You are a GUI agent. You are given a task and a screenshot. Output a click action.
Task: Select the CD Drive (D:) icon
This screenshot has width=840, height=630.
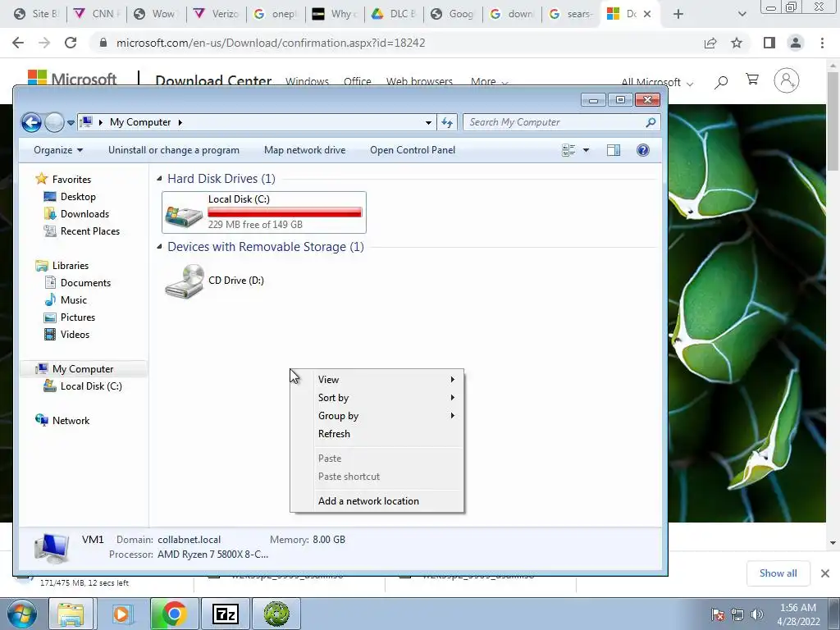[x=184, y=281]
